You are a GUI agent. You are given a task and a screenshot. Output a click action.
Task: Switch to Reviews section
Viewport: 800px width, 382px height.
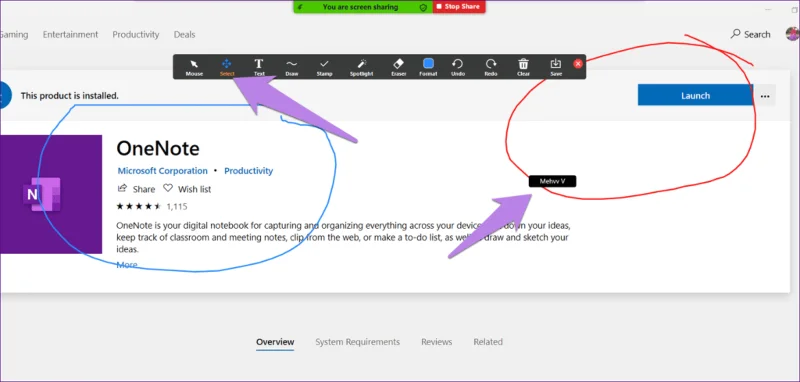(437, 342)
